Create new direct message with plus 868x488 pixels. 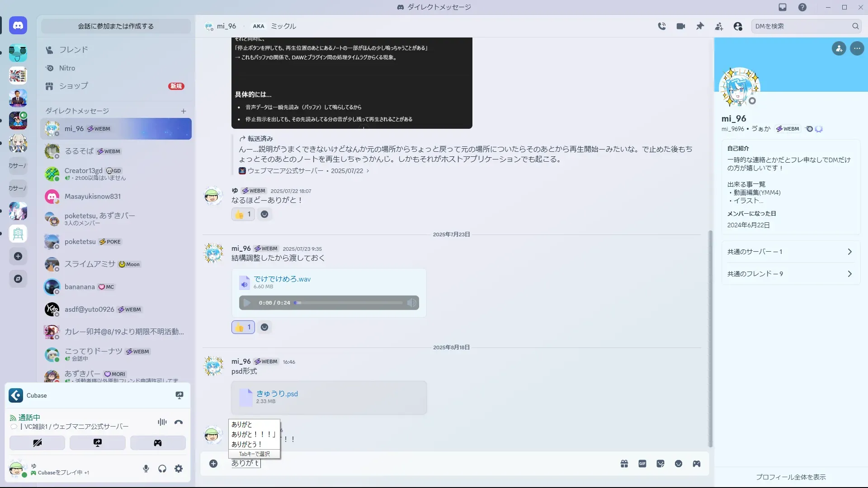(x=184, y=111)
